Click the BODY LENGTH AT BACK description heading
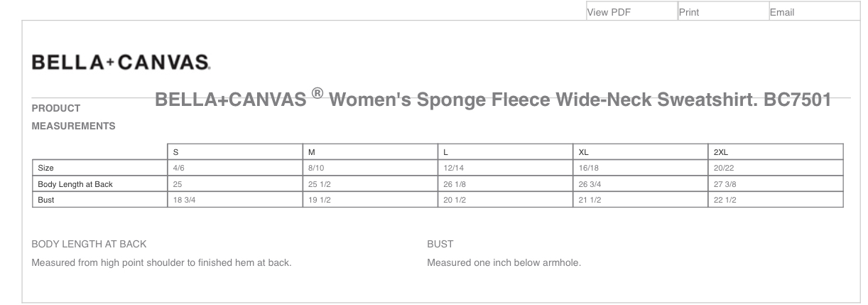This screenshot has width=868, height=305. click(89, 244)
